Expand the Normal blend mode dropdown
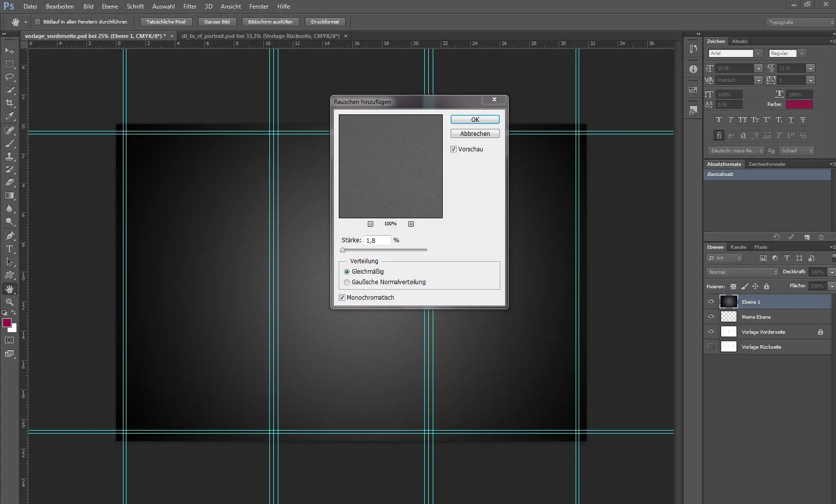Screen dimensions: 836x504 click(743, 272)
